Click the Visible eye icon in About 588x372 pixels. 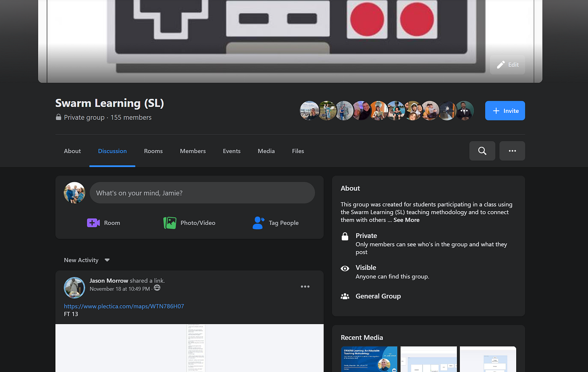click(345, 268)
